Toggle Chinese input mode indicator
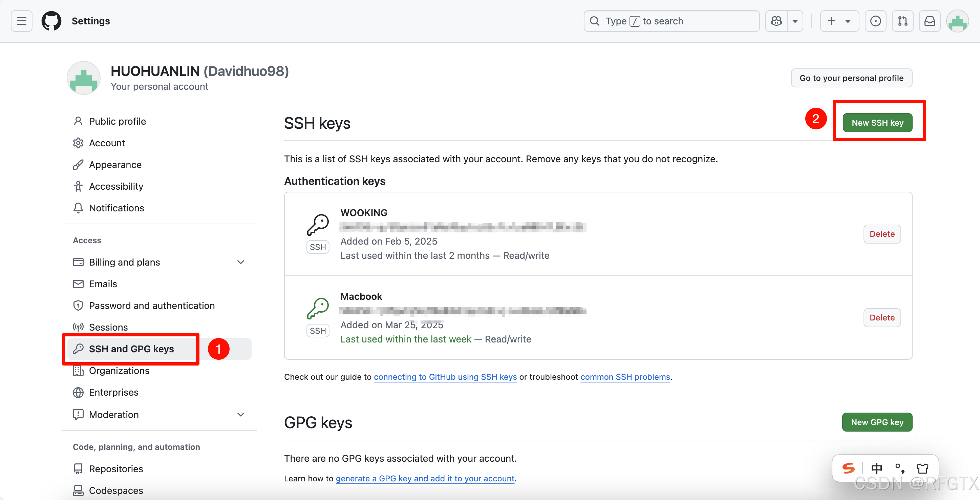Image resolution: width=980 pixels, height=500 pixels. pyautogui.click(x=876, y=468)
